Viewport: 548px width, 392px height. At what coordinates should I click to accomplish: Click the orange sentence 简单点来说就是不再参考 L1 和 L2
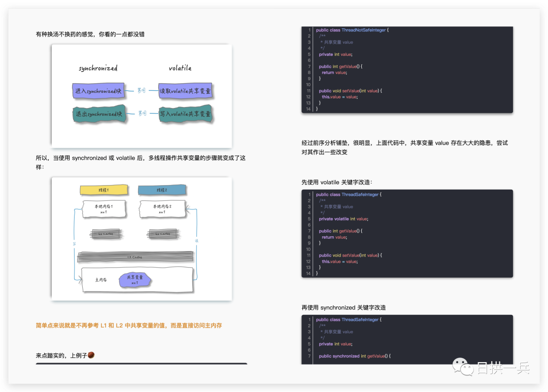[x=128, y=325]
